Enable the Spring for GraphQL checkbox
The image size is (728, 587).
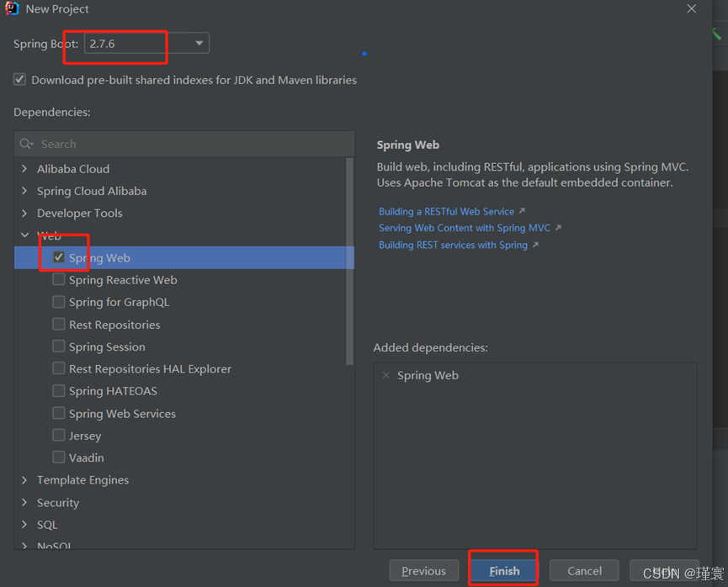click(59, 302)
